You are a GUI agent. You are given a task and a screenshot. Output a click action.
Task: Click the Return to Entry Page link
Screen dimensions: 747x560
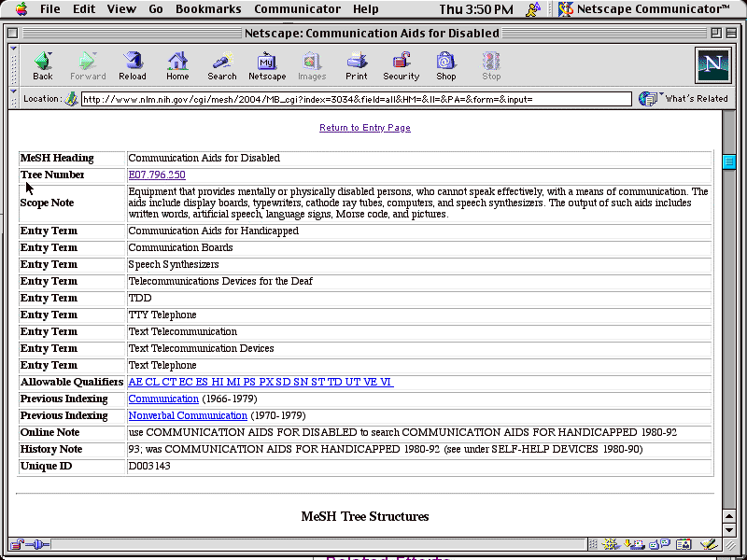tap(365, 128)
